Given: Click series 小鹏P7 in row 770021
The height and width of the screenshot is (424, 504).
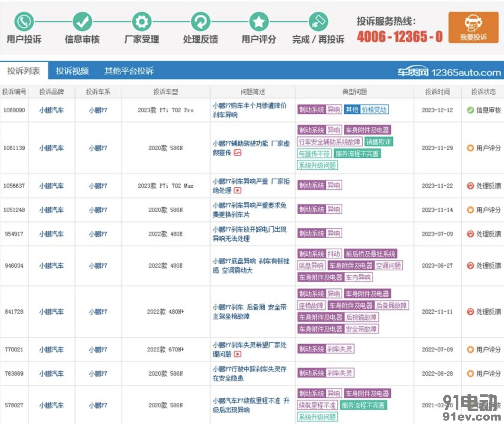Looking at the screenshot, I should 98,349.
